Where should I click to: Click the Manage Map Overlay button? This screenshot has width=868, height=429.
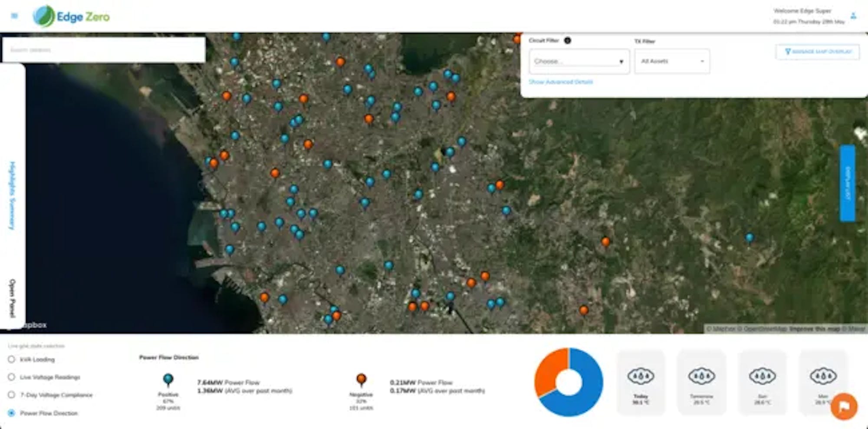pyautogui.click(x=818, y=52)
